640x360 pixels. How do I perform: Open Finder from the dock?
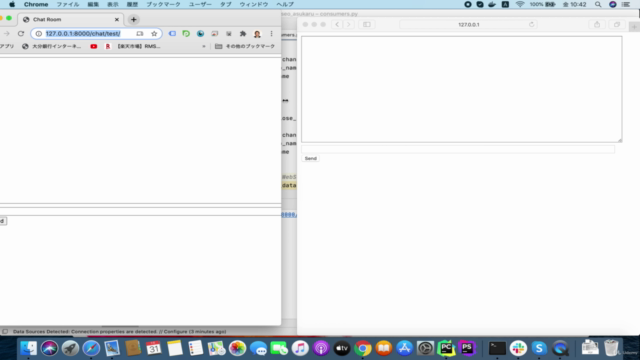pyautogui.click(x=29, y=348)
